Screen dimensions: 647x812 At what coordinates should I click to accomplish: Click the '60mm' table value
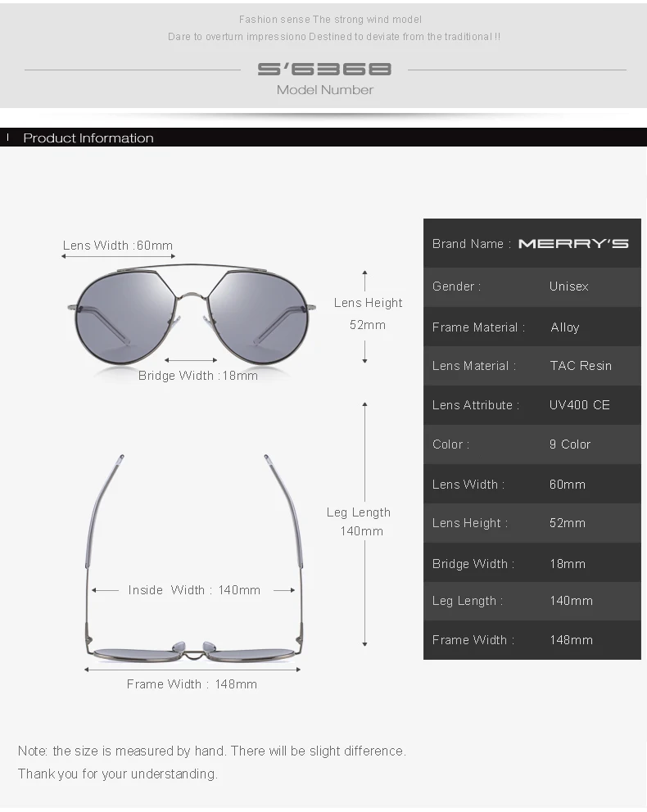568,485
